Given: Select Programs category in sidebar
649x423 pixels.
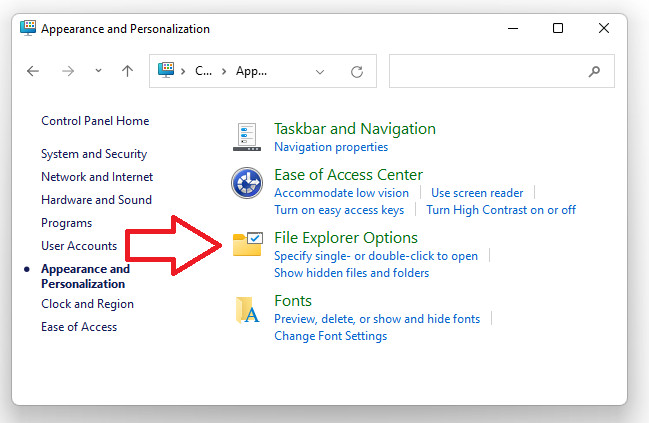Looking at the screenshot, I should click(67, 223).
